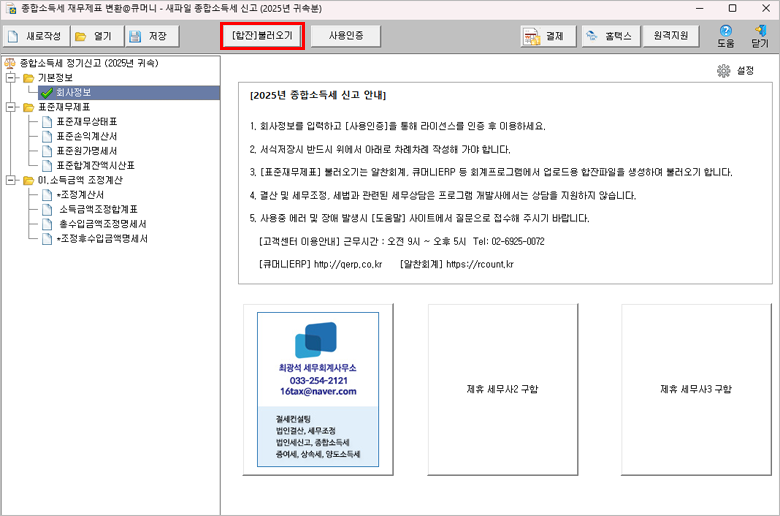Open 사용인증 license authentication
The image size is (780, 516).
[346, 36]
